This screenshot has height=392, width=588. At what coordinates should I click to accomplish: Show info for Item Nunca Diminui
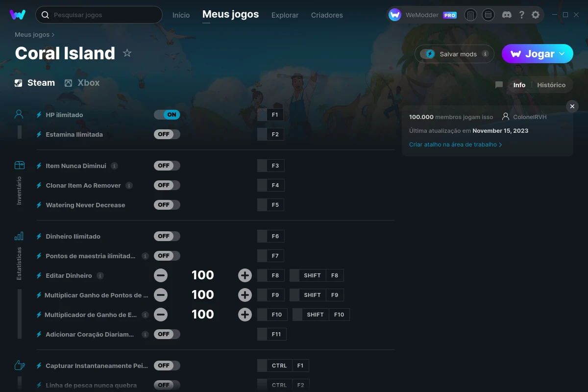click(114, 166)
